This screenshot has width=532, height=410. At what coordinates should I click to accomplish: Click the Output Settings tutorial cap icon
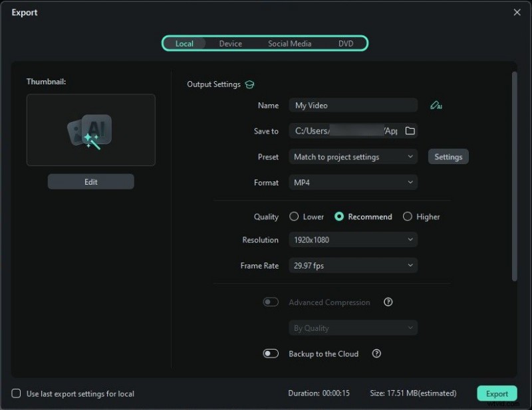[249, 84]
